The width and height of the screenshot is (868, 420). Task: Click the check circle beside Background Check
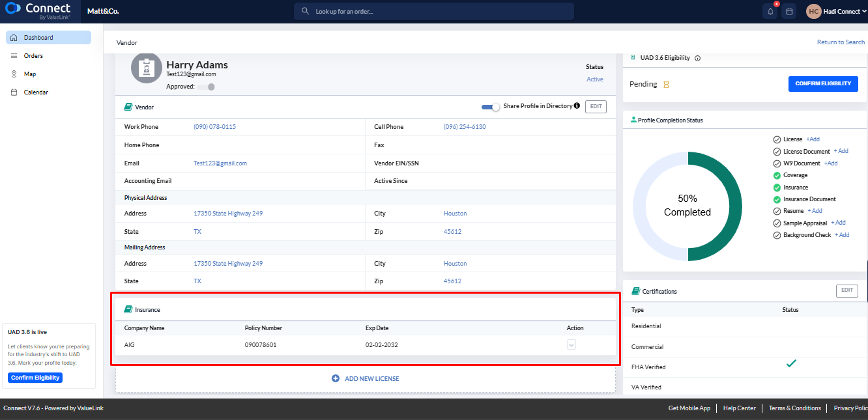(x=777, y=235)
